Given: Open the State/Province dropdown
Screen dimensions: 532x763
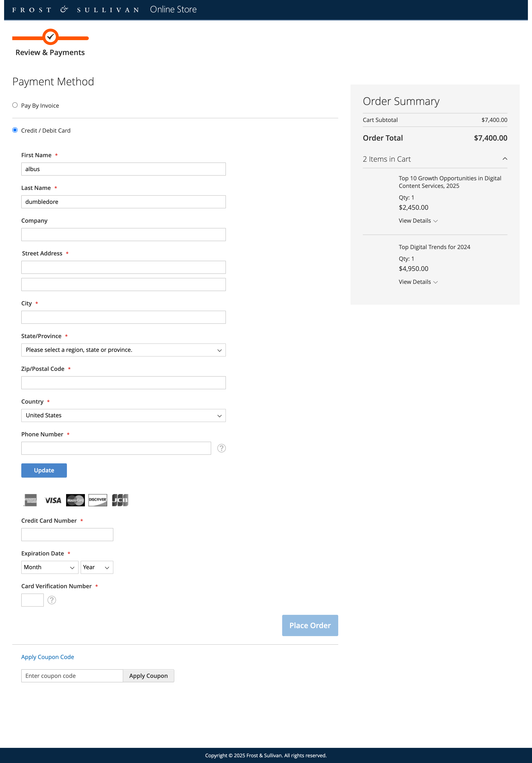Looking at the screenshot, I should (123, 350).
